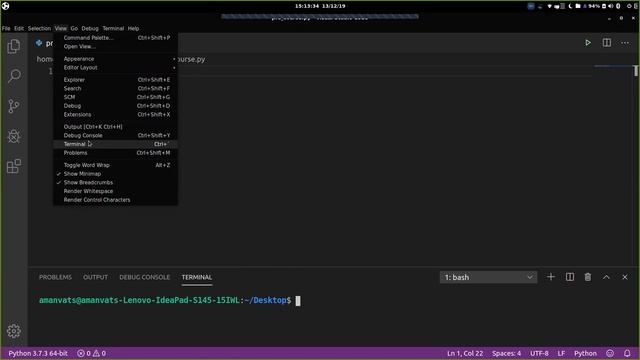Viewport: 640px width, 360px height.
Task: Click Spaces: 4 indentation setting
Action: pyautogui.click(x=507, y=353)
